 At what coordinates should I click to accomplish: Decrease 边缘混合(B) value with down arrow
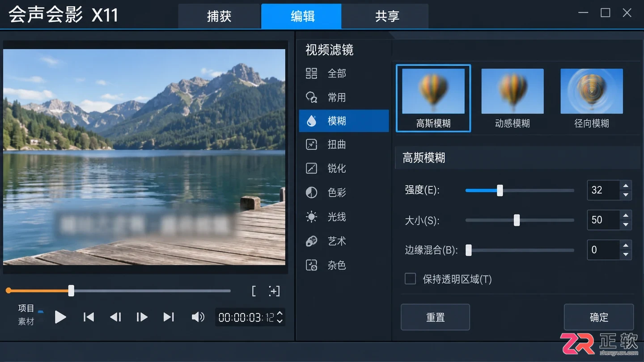[x=626, y=255]
